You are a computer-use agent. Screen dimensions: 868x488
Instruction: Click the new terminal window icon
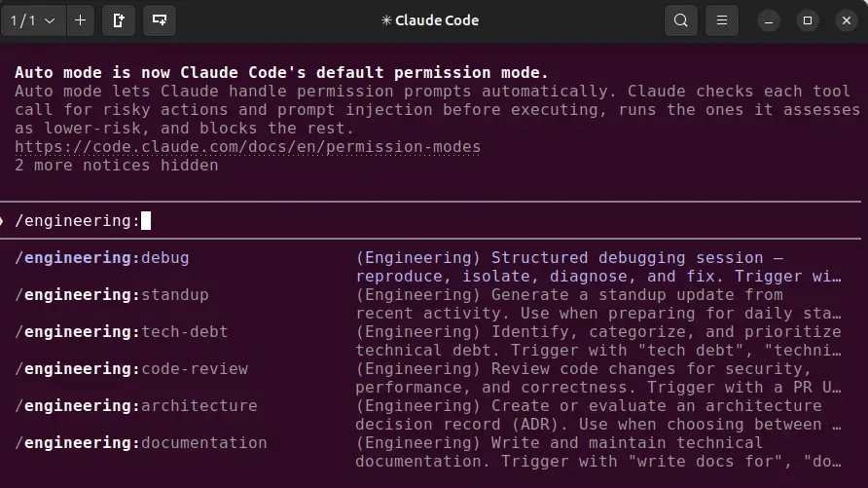coord(160,20)
